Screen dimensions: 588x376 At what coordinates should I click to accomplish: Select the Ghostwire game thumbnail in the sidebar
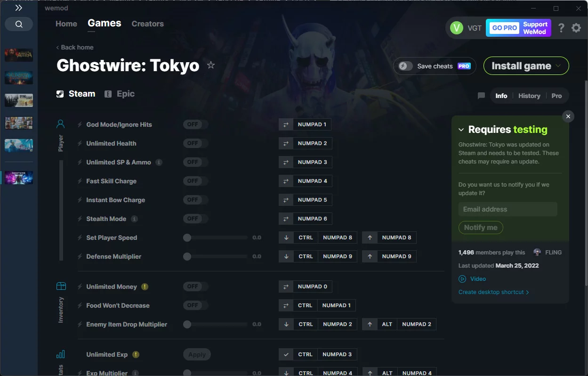(x=19, y=177)
